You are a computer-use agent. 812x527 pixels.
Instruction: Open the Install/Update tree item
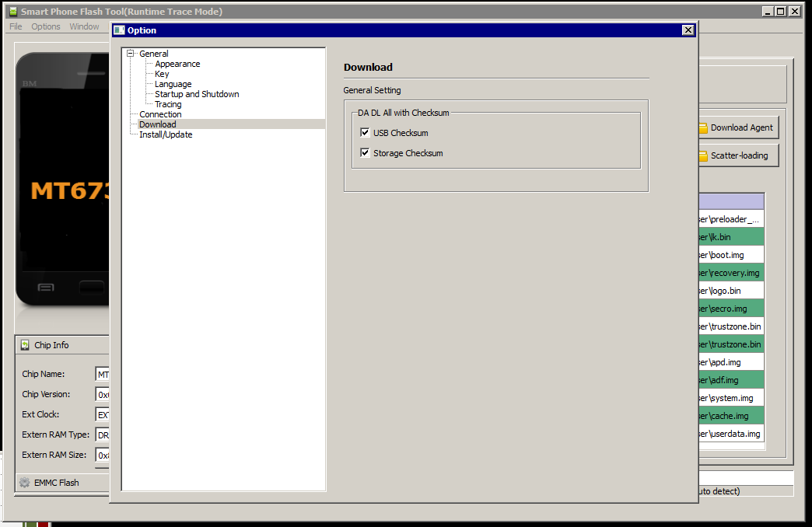pos(166,134)
